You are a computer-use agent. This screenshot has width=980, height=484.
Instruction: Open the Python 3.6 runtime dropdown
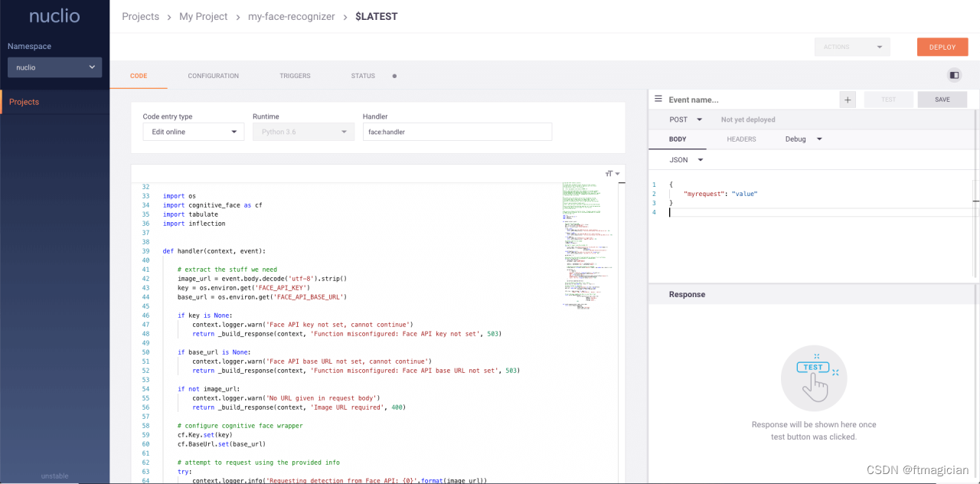(x=303, y=132)
